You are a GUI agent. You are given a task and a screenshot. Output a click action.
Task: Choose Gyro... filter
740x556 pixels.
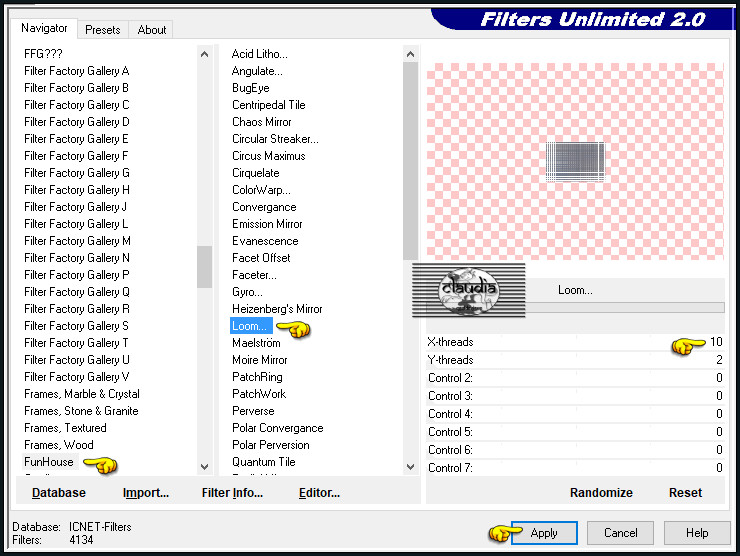(247, 292)
